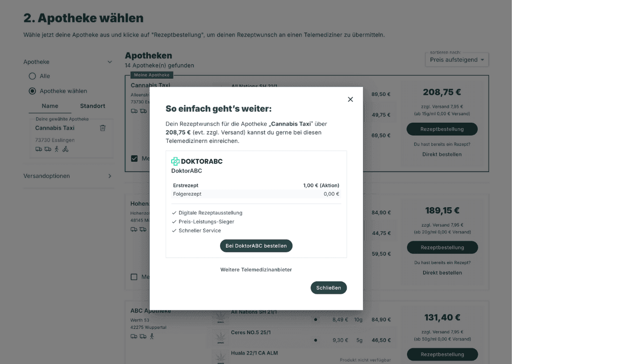
Task: Expand the Versandoptionen filter section
Action: tap(110, 176)
